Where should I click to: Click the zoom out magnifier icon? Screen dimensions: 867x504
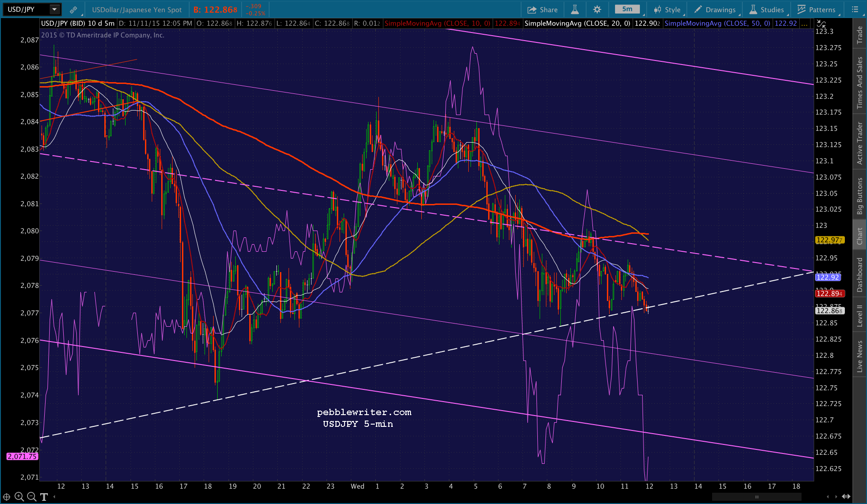(x=32, y=497)
